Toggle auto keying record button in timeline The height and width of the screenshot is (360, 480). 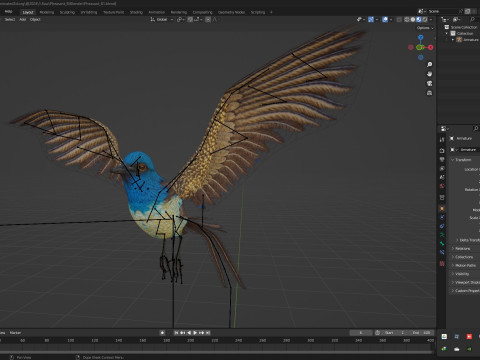point(162,333)
